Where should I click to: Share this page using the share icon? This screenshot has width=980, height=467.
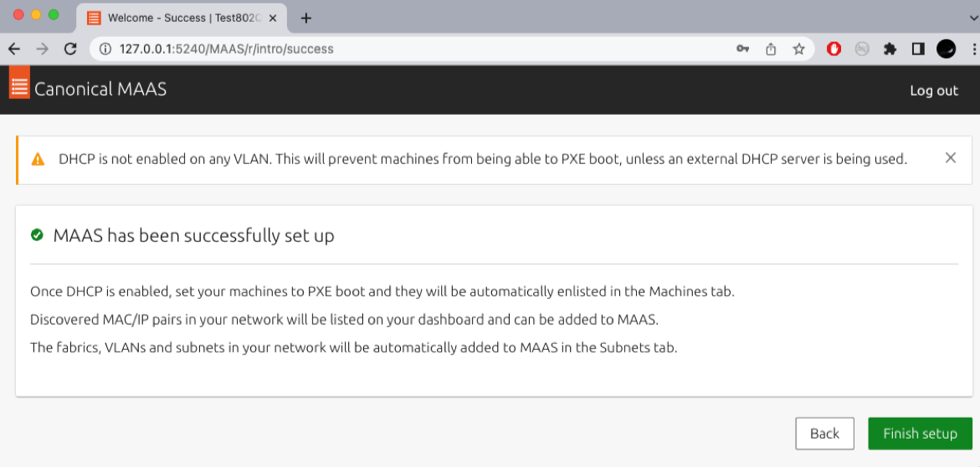point(771,49)
